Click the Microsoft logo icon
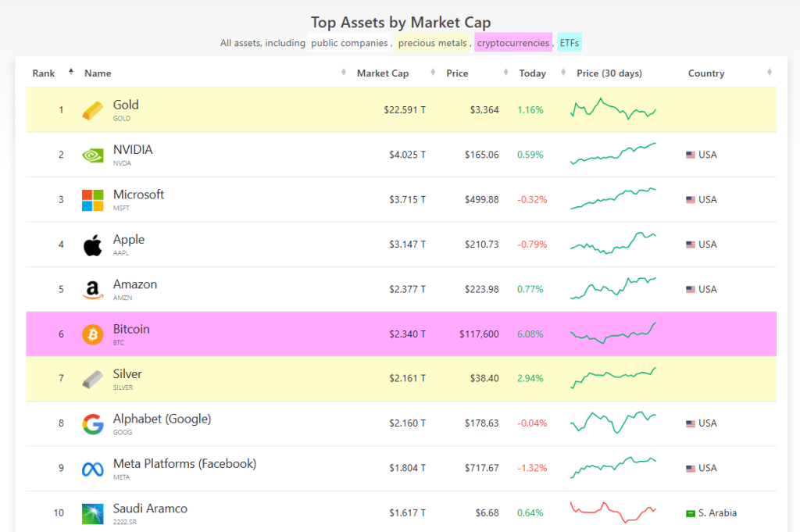The image size is (800, 532). (x=92, y=200)
